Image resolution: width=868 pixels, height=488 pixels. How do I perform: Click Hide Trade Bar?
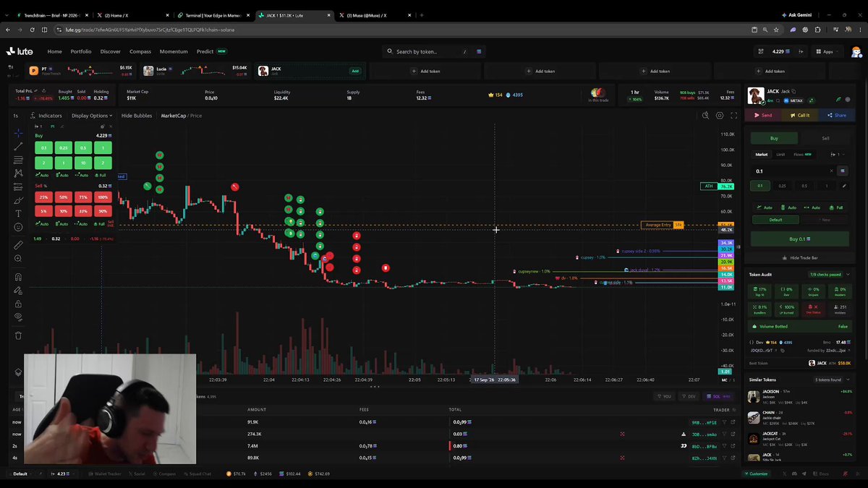(x=799, y=257)
